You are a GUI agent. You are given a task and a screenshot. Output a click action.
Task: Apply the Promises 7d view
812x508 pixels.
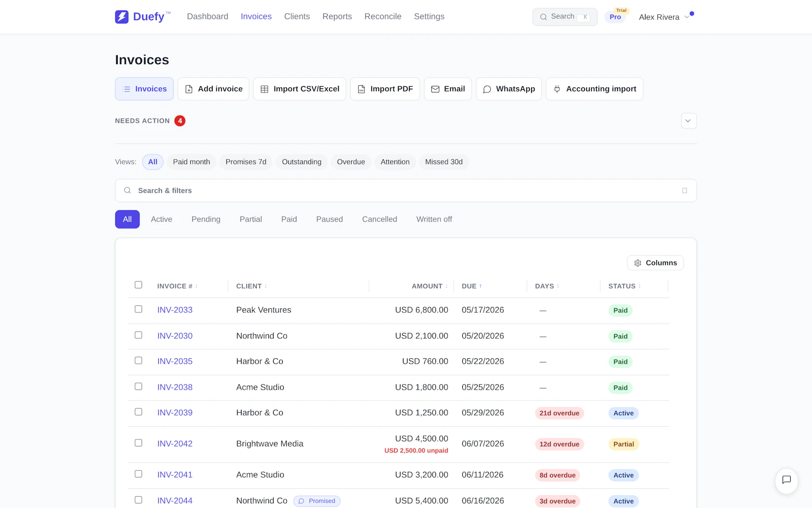pos(246,162)
